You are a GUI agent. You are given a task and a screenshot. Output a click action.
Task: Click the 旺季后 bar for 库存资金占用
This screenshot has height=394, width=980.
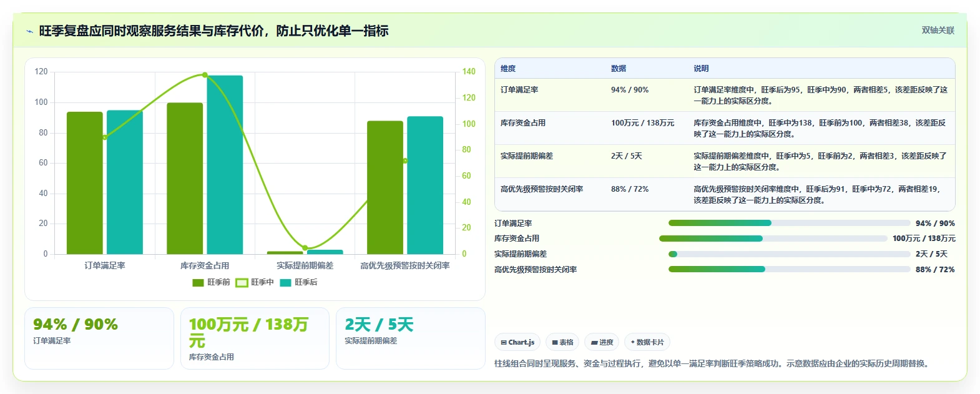point(225,165)
